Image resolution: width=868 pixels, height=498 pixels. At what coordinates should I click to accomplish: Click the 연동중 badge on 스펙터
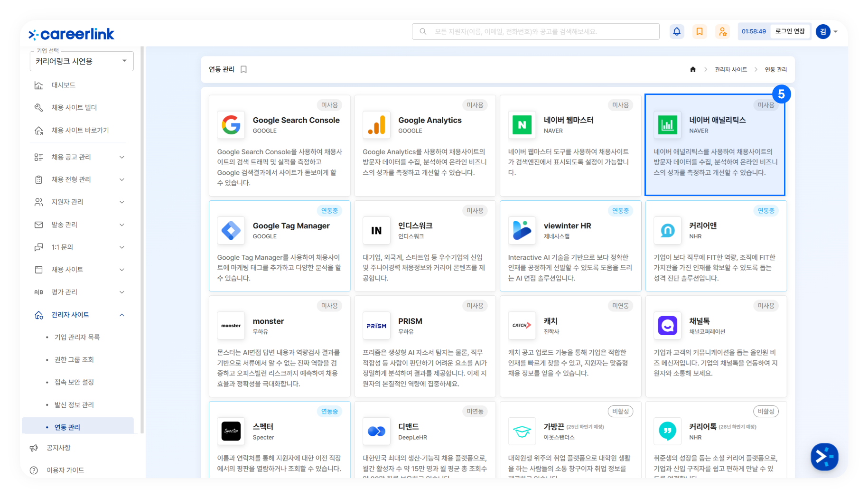(329, 412)
